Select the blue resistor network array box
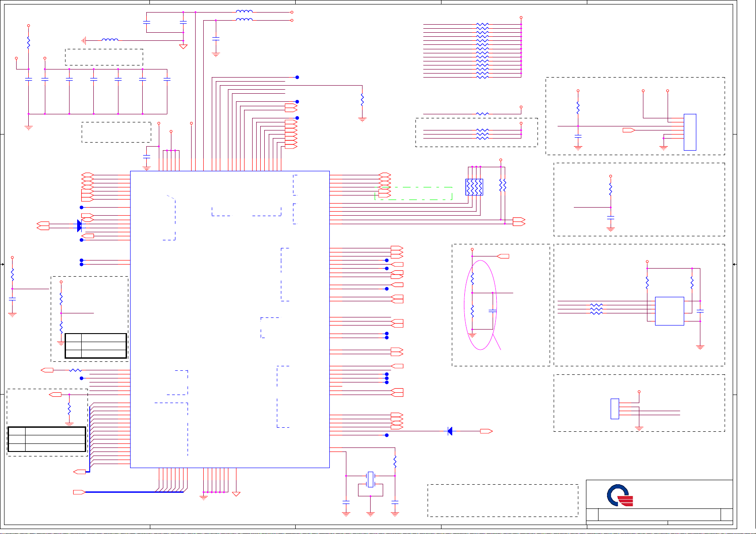 coord(474,187)
